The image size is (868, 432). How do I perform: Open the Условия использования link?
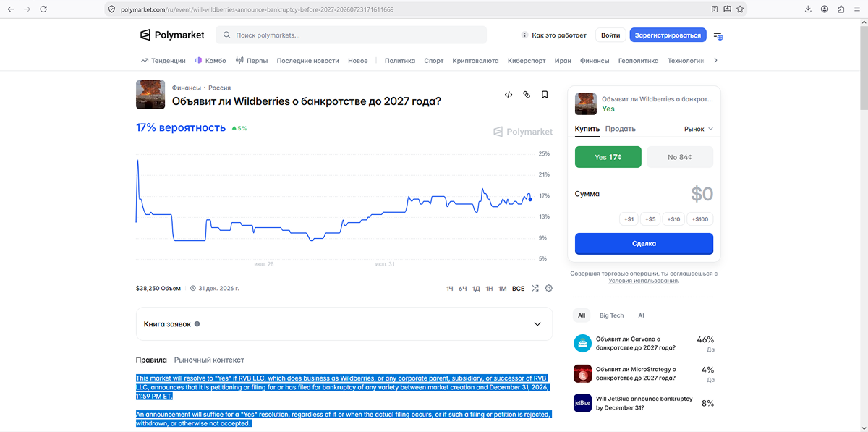(643, 281)
